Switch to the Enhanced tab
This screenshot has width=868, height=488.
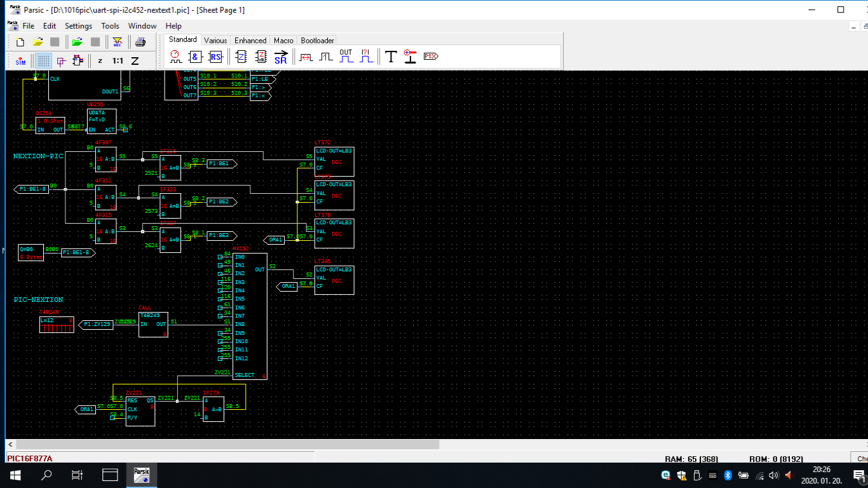(x=250, y=40)
